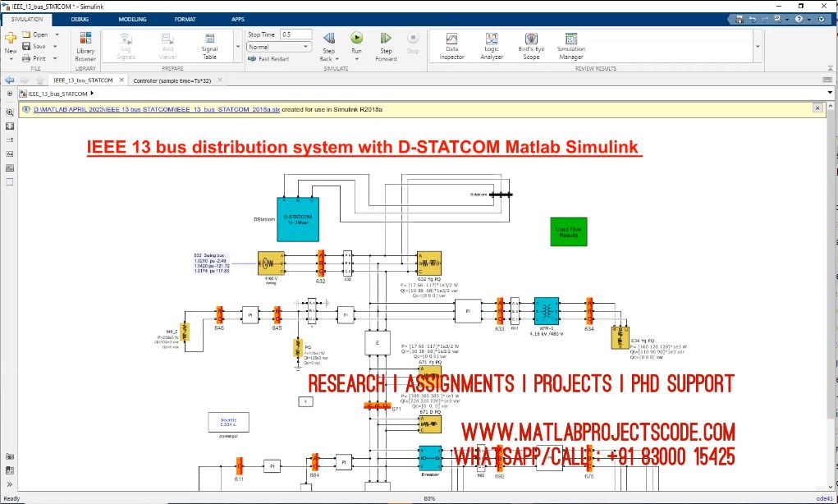Dismiss the yellow notification banner
Image resolution: width=838 pixels, height=504 pixels.
point(817,108)
